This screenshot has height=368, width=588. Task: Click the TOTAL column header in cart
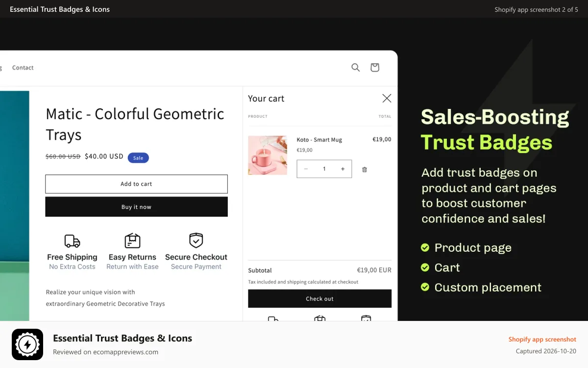385,116
